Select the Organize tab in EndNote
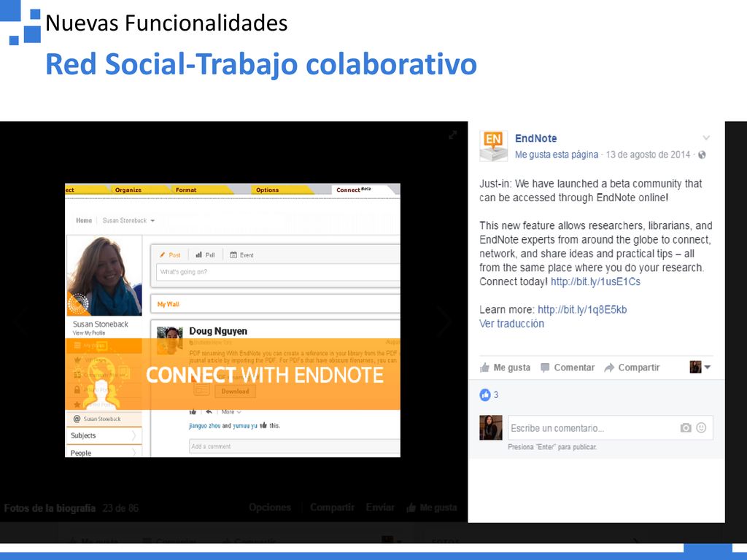The height and width of the screenshot is (560, 747). 128,190
